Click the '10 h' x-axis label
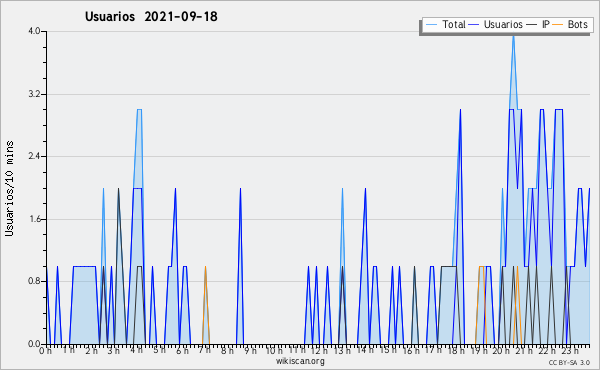 point(274,351)
